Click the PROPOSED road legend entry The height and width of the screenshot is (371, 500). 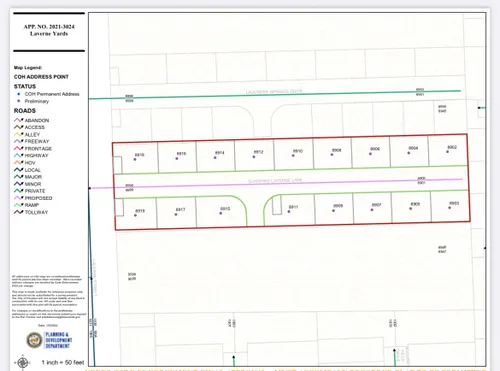click(x=33, y=198)
